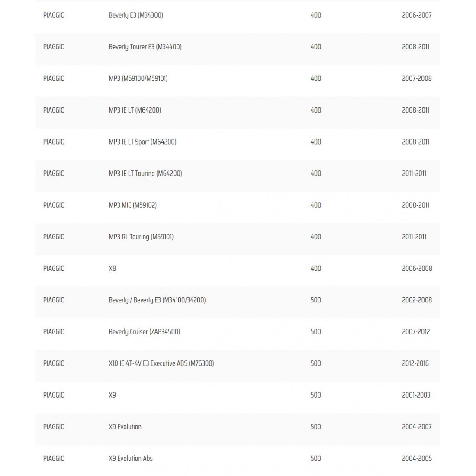Click the 2006-2008 years in X8 row
The width and height of the screenshot is (476, 476).
(x=417, y=268)
